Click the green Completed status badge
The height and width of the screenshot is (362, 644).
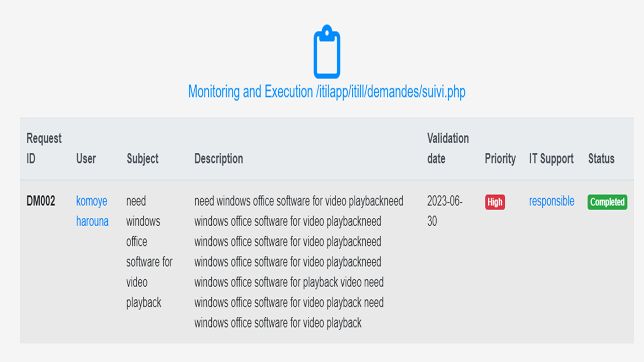pos(607,202)
